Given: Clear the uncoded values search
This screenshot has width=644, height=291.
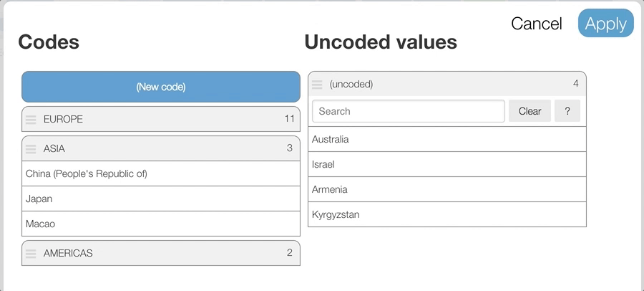Looking at the screenshot, I should [530, 111].
